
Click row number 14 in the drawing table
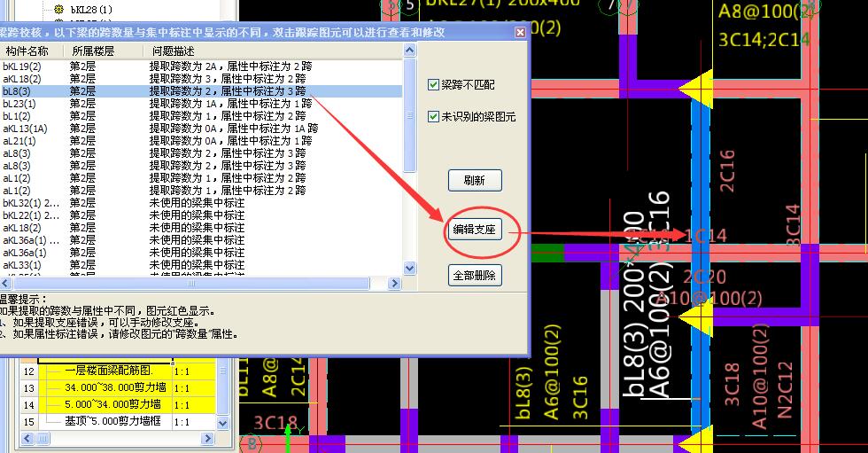pyautogui.click(x=28, y=405)
